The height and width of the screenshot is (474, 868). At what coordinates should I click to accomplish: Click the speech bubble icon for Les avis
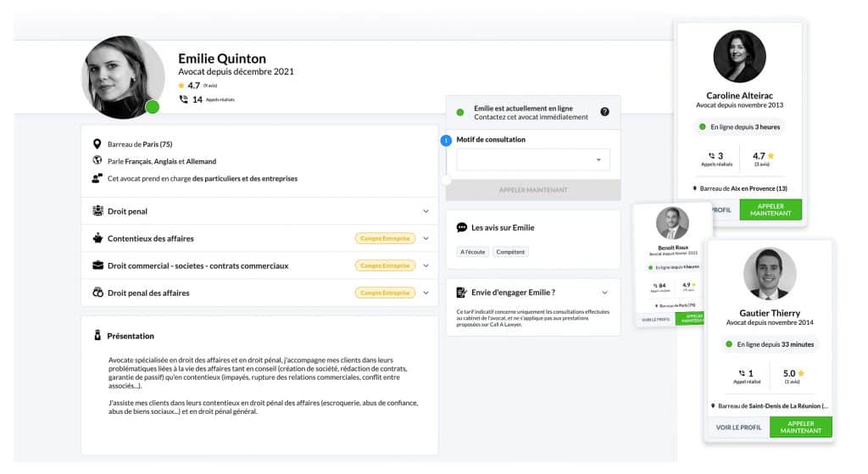tap(462, 227)
